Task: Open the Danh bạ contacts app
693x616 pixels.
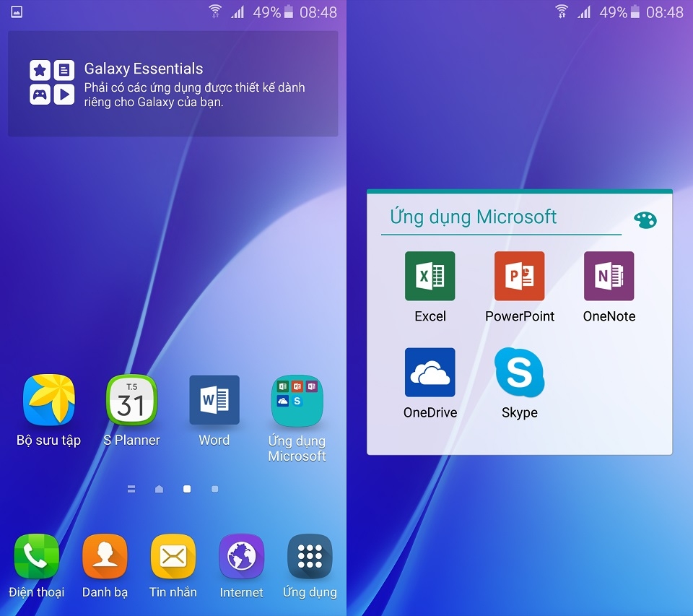Action: click(x=105, y=556)
